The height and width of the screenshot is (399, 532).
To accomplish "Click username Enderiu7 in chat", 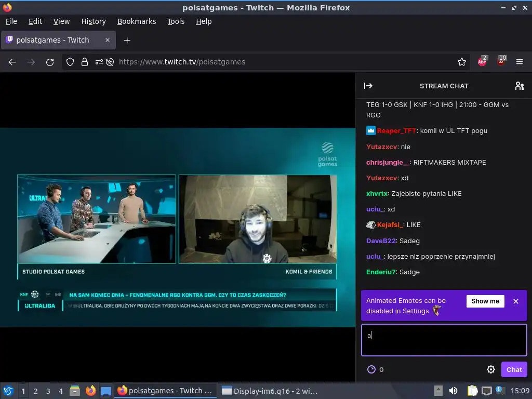I will tap(381, 272).
